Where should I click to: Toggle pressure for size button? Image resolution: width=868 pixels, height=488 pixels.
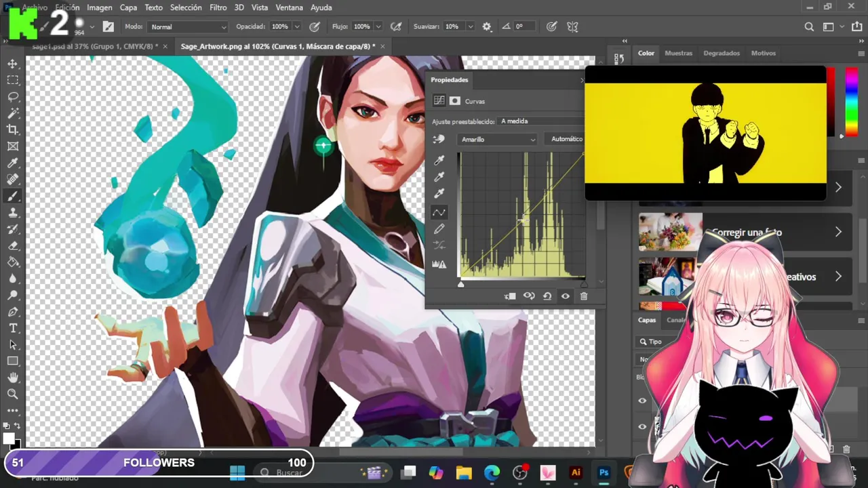(x=552, y=26)
